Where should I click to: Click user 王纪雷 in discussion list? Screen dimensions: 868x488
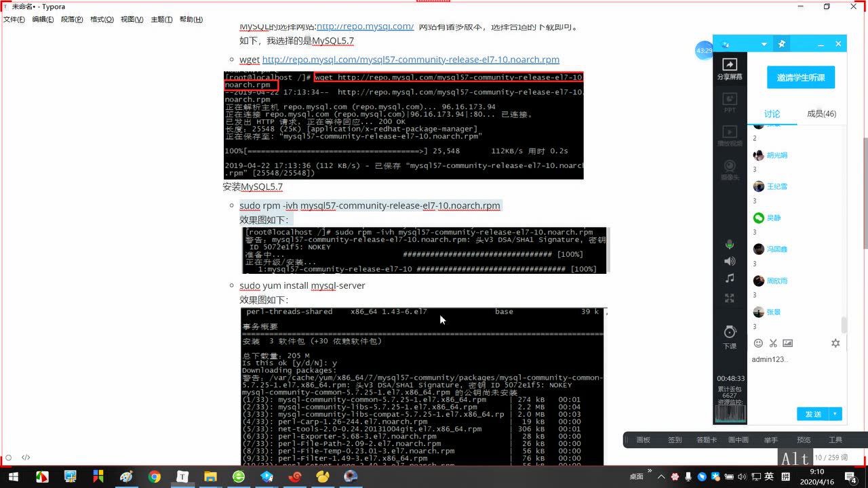(x=776, y=186)
